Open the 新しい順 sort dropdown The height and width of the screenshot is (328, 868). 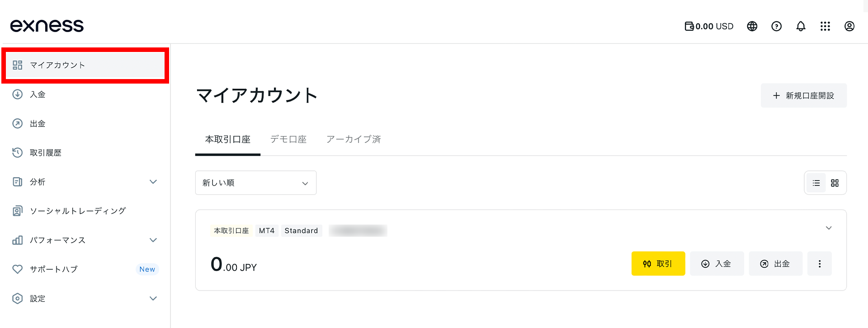[x=255, y=183]
